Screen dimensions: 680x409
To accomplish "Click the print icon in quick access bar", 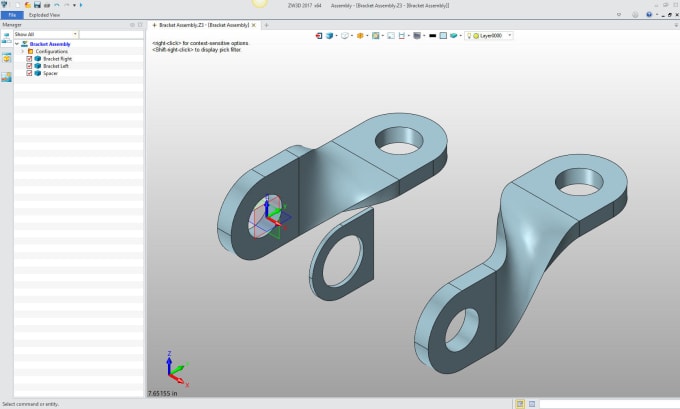I will coord(47,5).
